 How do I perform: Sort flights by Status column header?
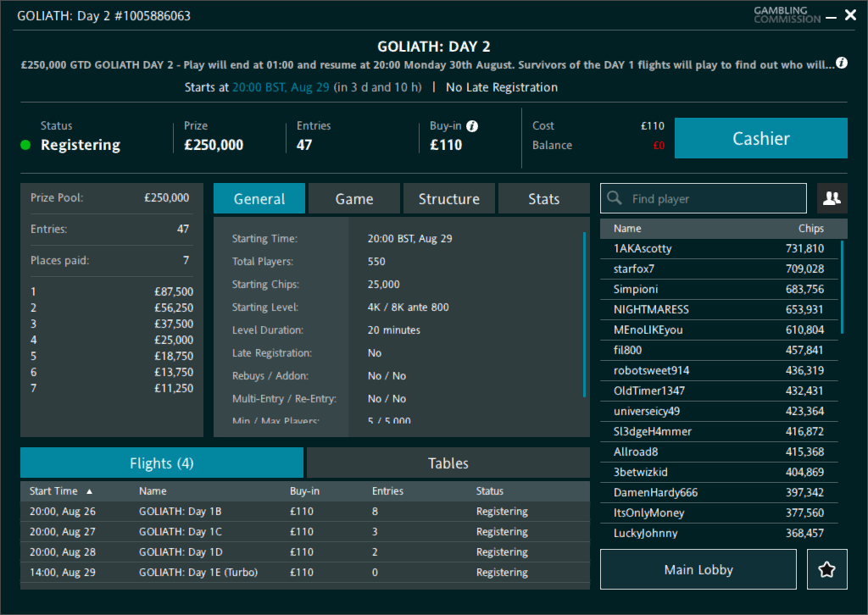point(490,491)
